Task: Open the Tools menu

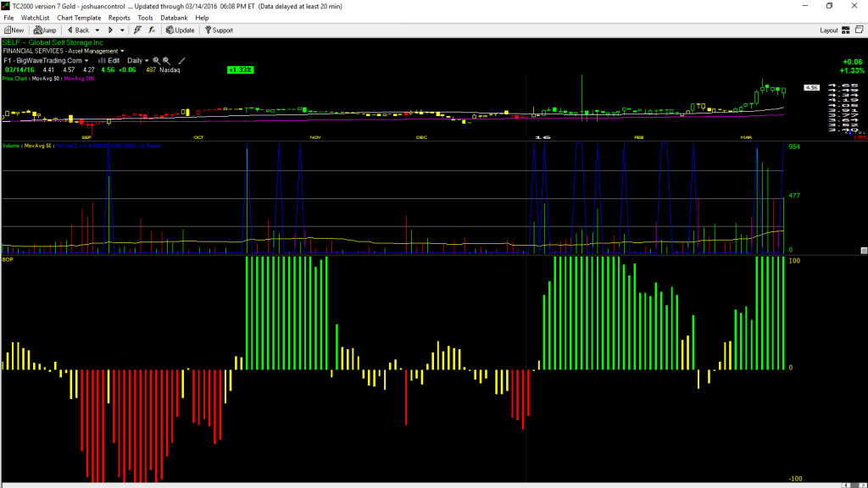Action: 145,18
